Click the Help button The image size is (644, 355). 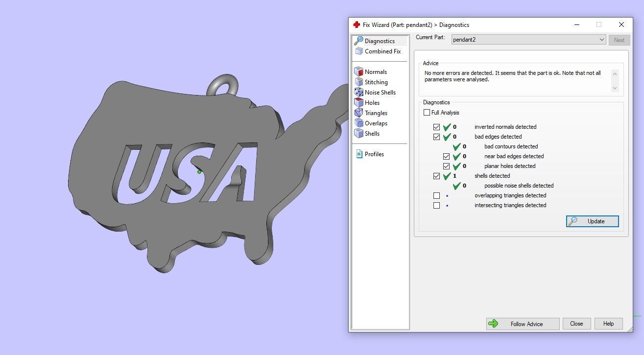click(x=608, y=324)
